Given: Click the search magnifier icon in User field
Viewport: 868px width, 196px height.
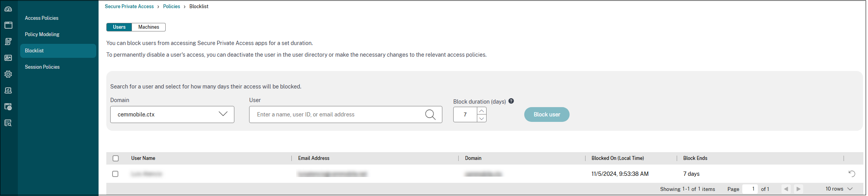Looking at the screenshot, I should (430, 114).
